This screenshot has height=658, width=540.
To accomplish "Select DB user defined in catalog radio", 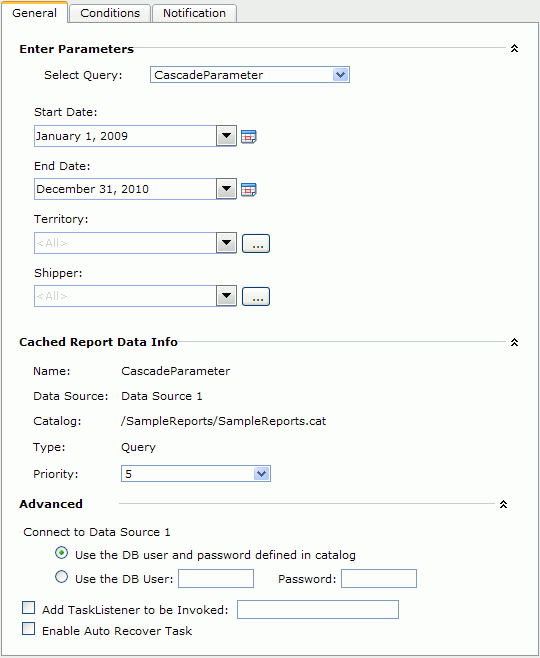I will pos(61,554).
